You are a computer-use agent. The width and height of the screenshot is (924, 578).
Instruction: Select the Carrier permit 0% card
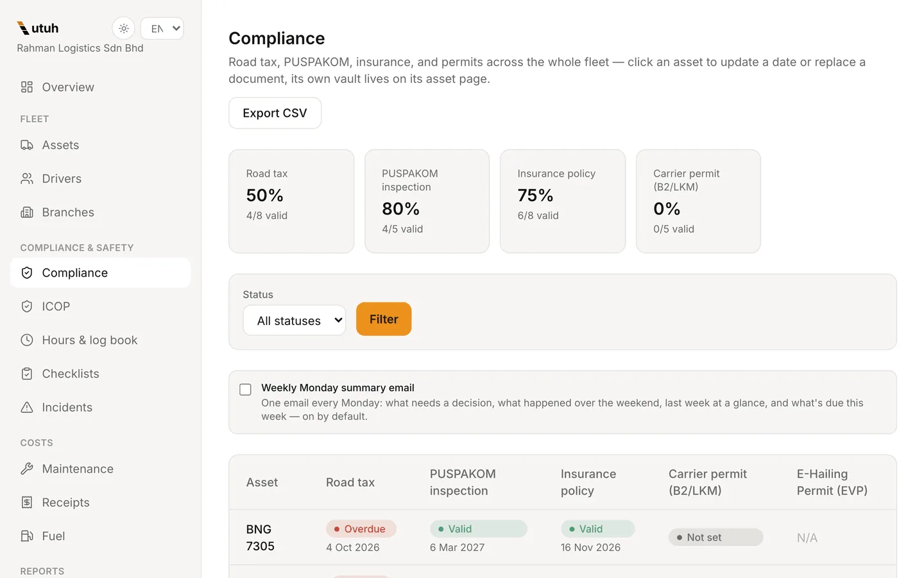pos(698,201)
